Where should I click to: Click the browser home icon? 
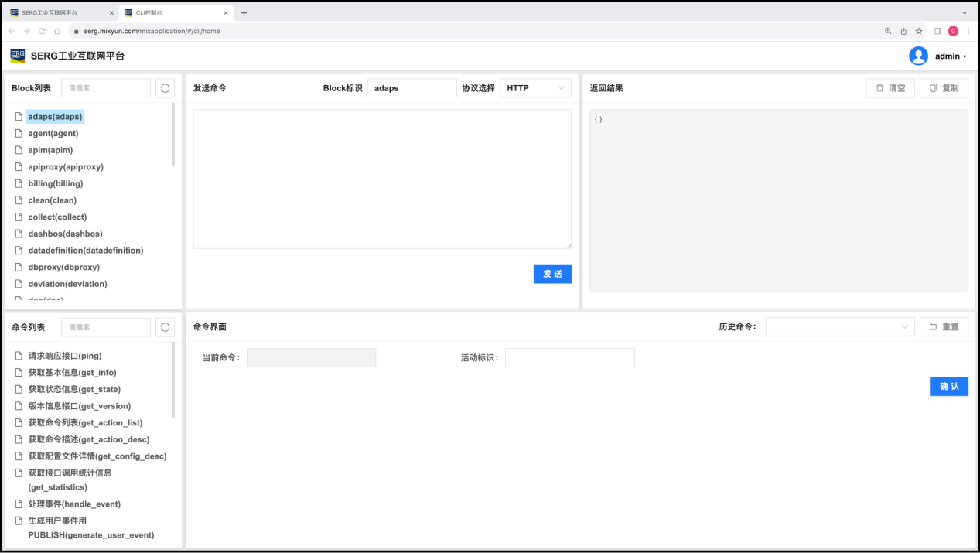pyautogui.click(x=57, y=31)
